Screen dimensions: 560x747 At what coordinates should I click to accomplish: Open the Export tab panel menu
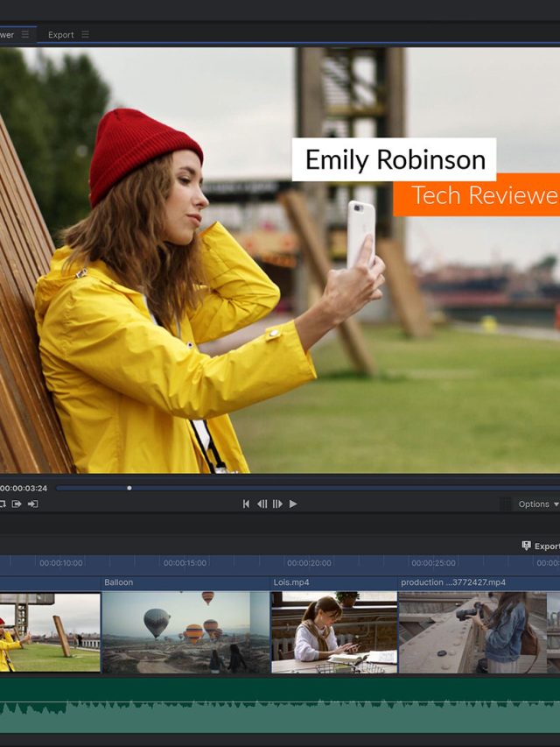tap(85, 34)
